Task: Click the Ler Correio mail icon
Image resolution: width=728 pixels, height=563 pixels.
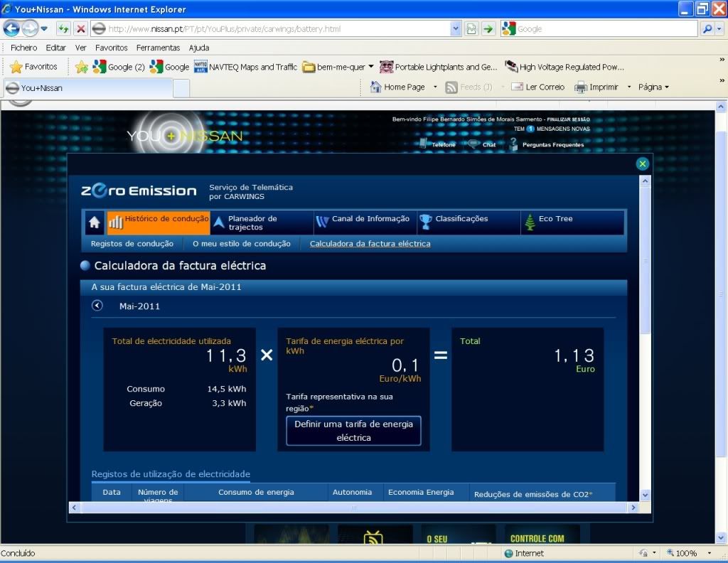Action: [x=517, y=87]
